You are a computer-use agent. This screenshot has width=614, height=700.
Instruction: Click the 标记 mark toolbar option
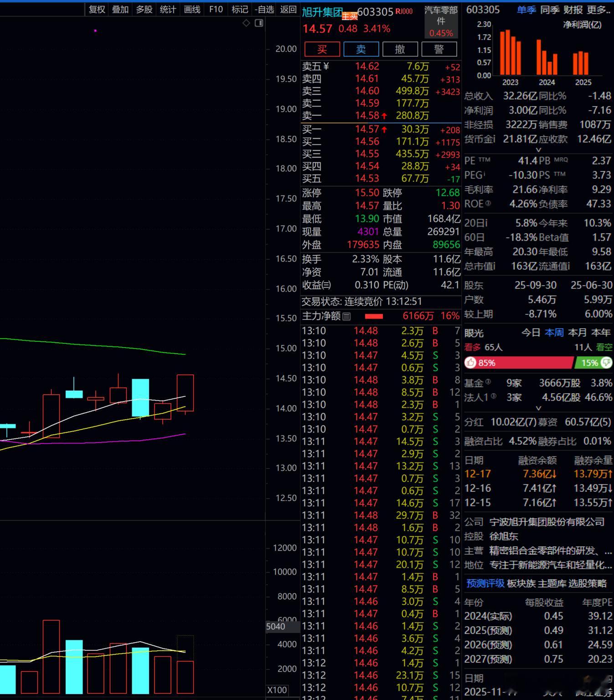pos(240,10)
